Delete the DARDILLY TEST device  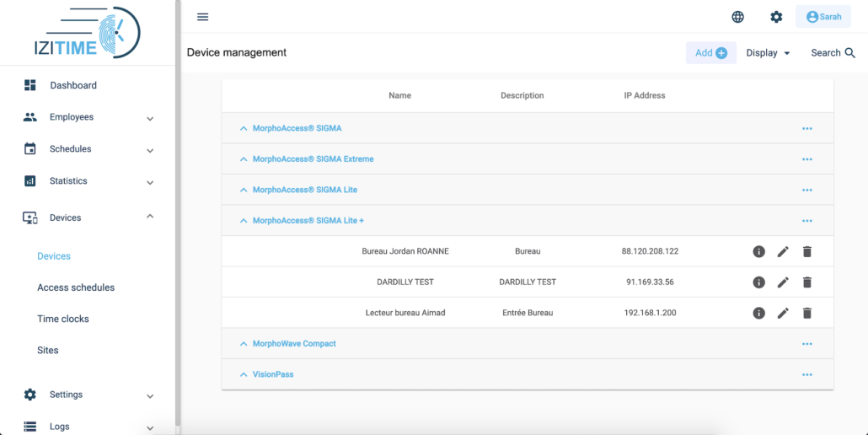[x=807, y=282]
